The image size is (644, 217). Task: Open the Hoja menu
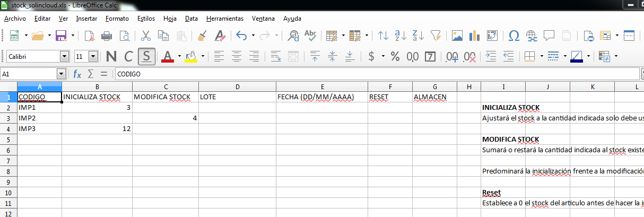[170, 18]
